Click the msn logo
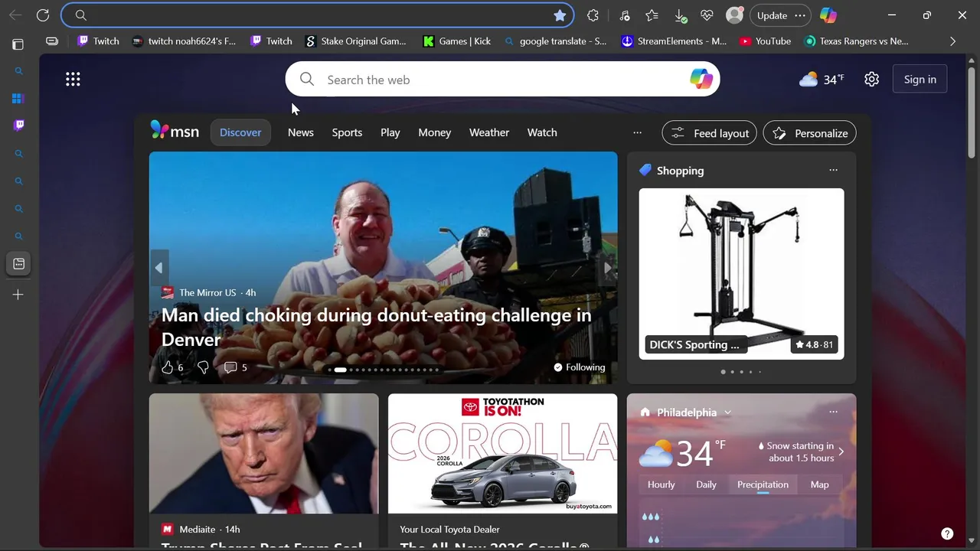This screenshot has width=980, height=551. (175, 132)
